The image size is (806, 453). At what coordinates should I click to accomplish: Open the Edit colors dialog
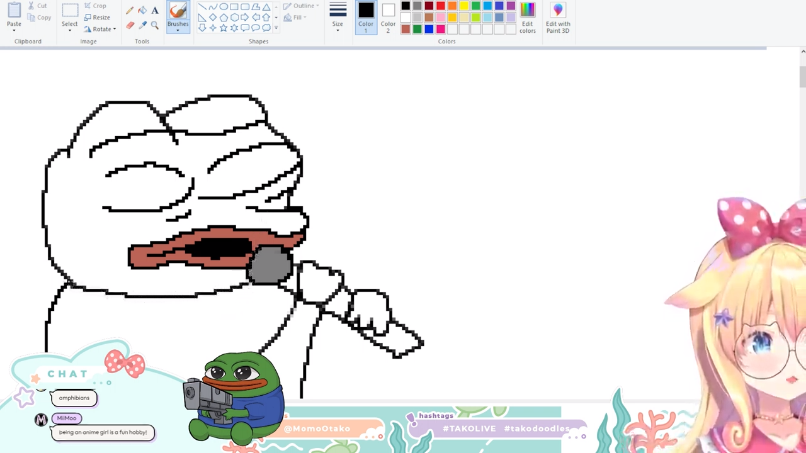527,18
